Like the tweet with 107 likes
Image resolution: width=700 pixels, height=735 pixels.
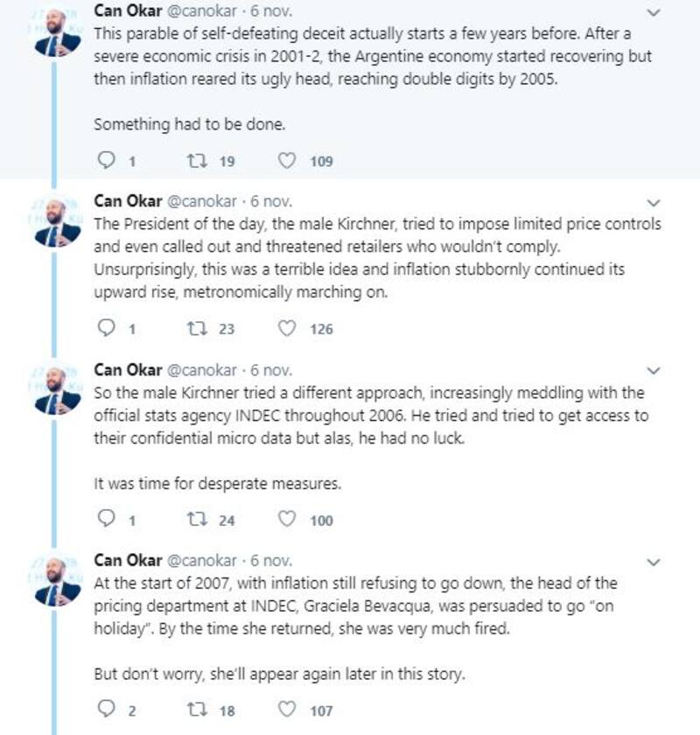[287, 710]
